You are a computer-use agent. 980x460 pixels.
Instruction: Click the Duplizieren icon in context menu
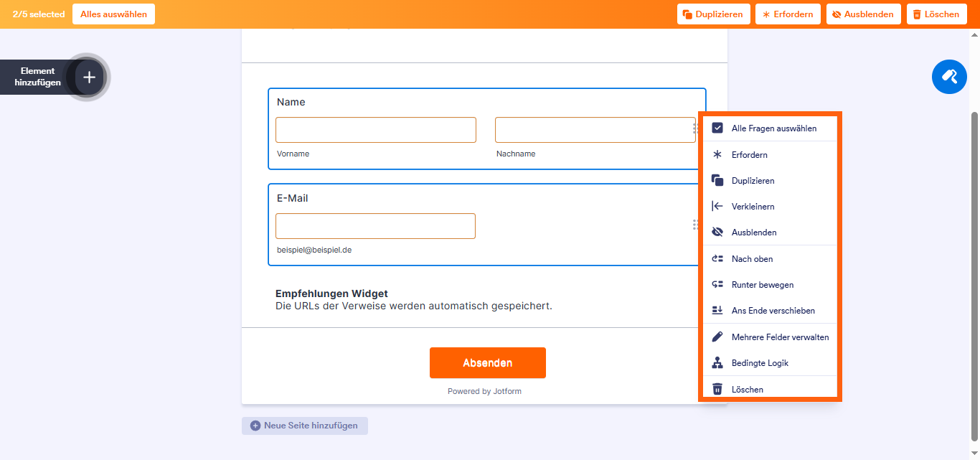(x=717, y=181)
